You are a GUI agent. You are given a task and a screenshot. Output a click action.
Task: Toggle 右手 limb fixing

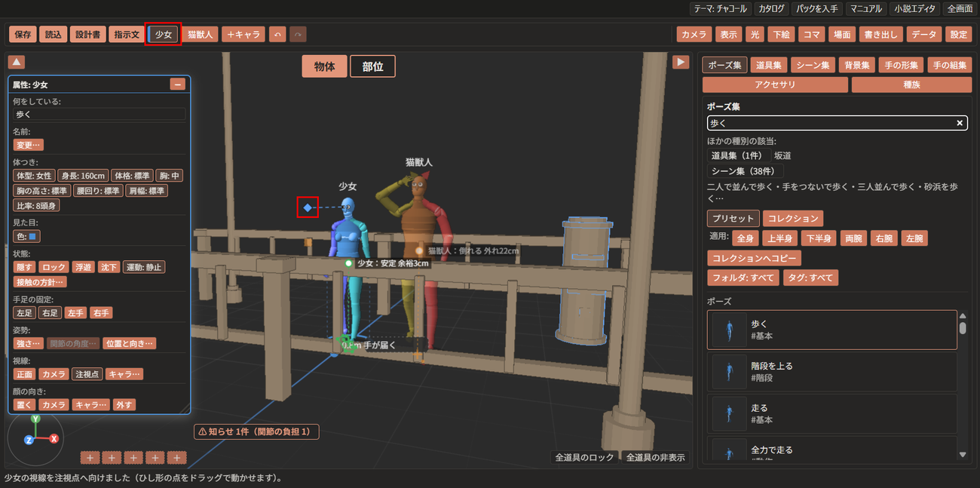pyautogui.click(x=101, y=312)
